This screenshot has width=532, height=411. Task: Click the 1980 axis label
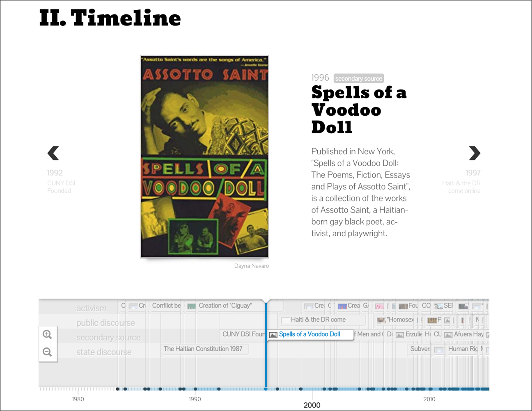[x=78, y=399]
